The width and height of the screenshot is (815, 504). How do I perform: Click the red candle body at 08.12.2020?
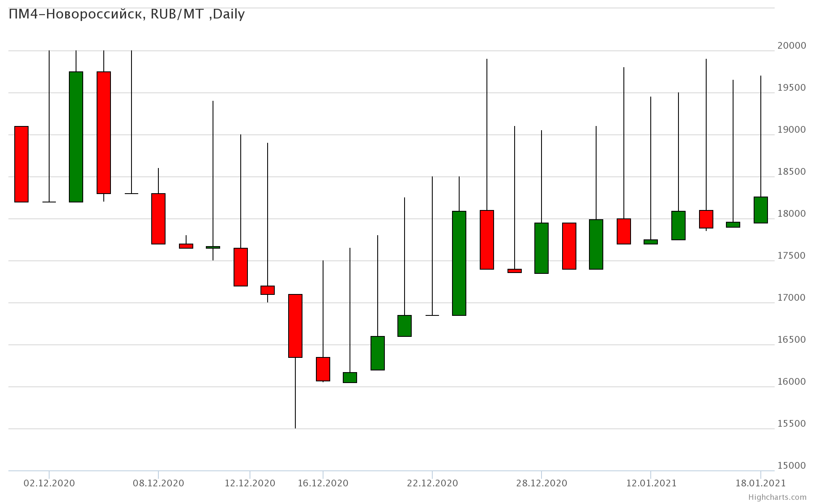pos(158,219)
